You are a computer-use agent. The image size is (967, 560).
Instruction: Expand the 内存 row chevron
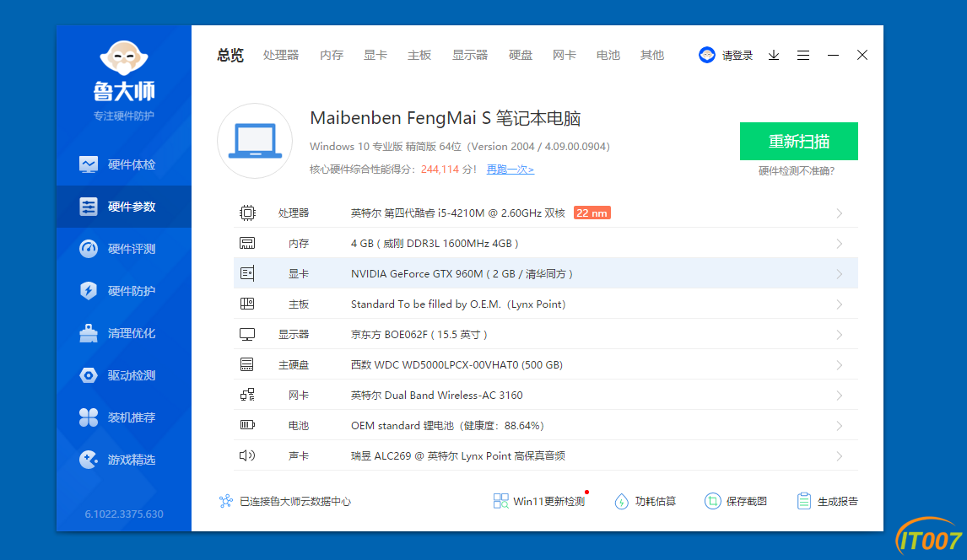click(840, 244)
